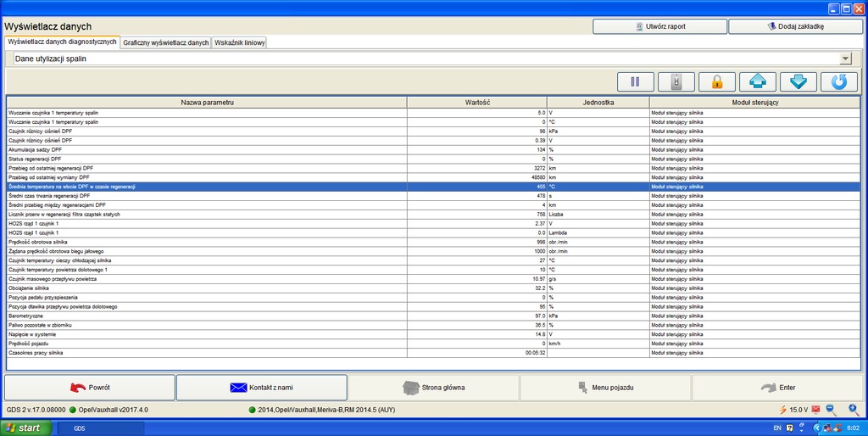Click the 'Kontakt z nami' button
Image resolution: width=868 pixels, height=436 pixels.
pyautogui.click(x=261, y=388)
